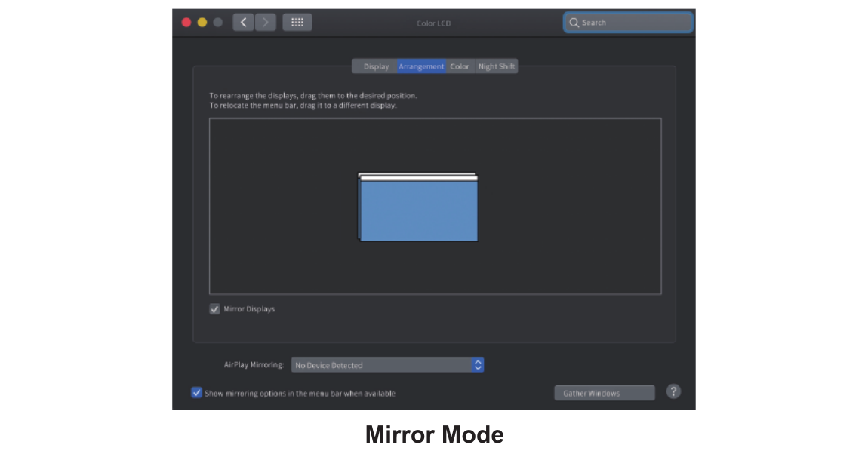Click blue arrows on No Device Detected

pyautogui.click(x=477, y=365)
